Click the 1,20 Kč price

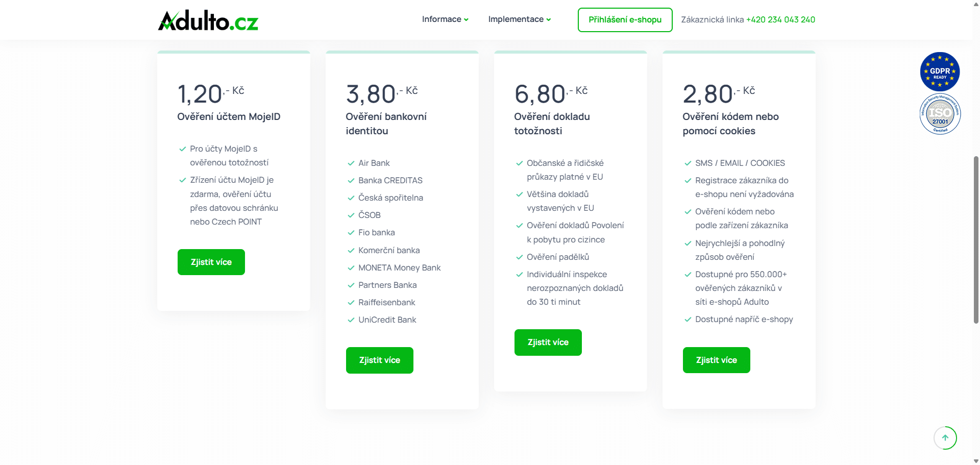point(211,94)
